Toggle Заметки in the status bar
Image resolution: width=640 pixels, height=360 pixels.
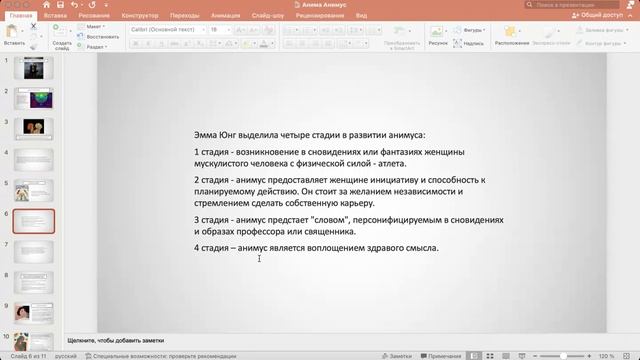pos(397,356)
